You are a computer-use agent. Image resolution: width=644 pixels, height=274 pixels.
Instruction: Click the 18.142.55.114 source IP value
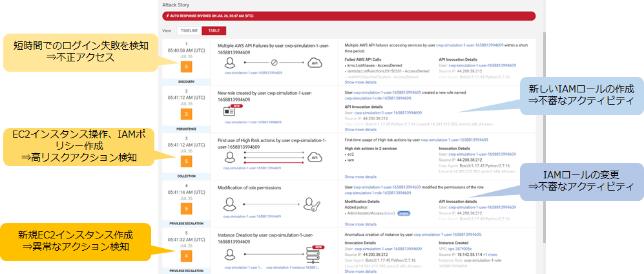[469, 254]
